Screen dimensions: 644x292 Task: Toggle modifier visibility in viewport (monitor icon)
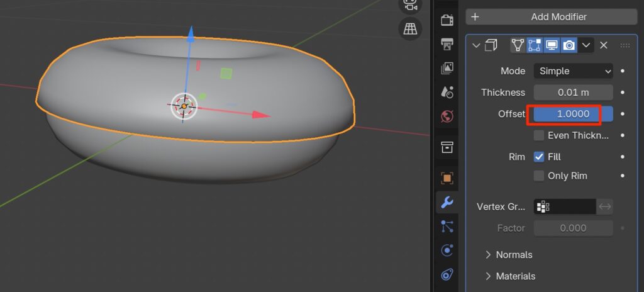pos(552,45)
